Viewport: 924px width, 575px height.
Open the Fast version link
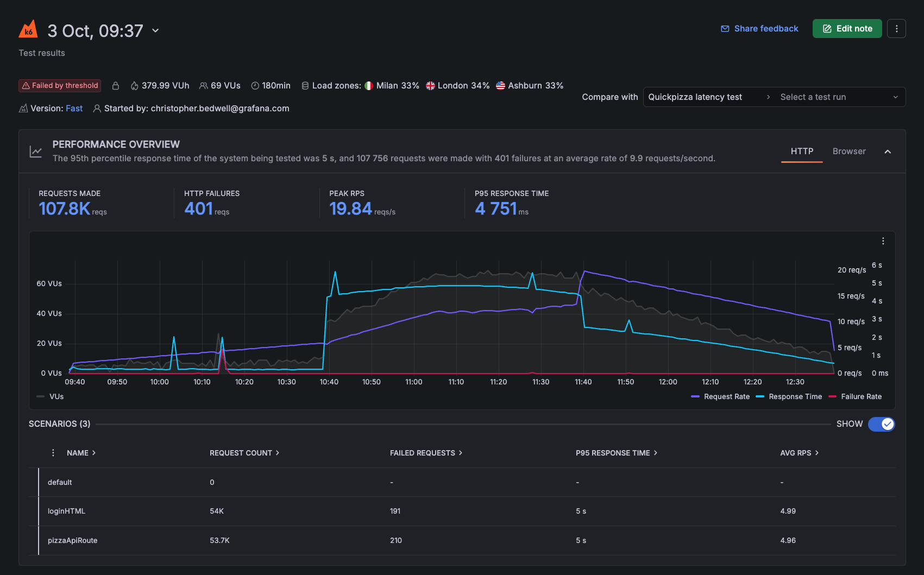(74, 108)
